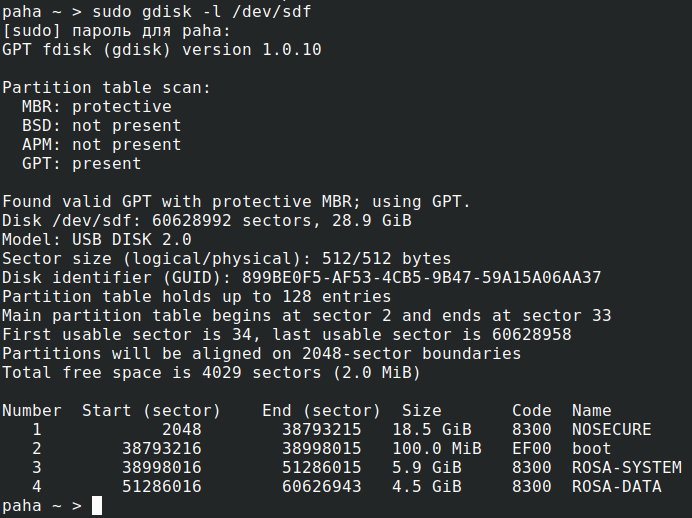Screen dimensions: 692x518
Task: Click the NOSECURE partition name
Action: pos(611,429)
